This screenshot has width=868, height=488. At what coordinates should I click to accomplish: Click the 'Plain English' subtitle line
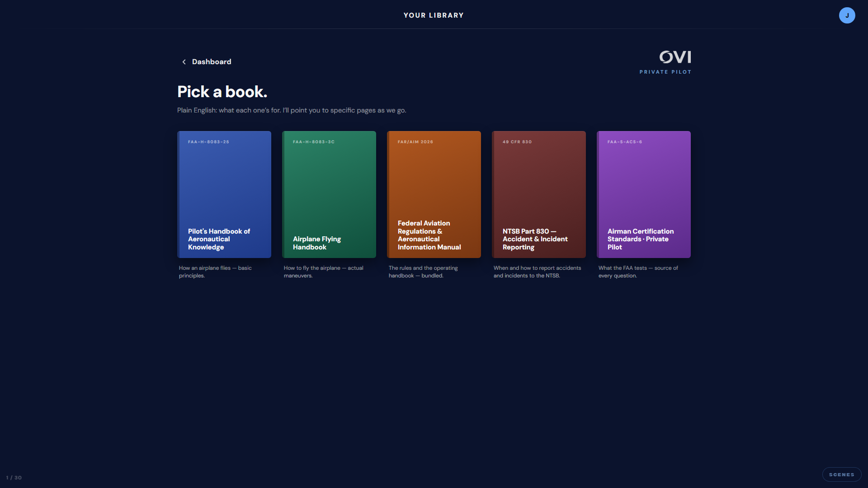[292, 110]
